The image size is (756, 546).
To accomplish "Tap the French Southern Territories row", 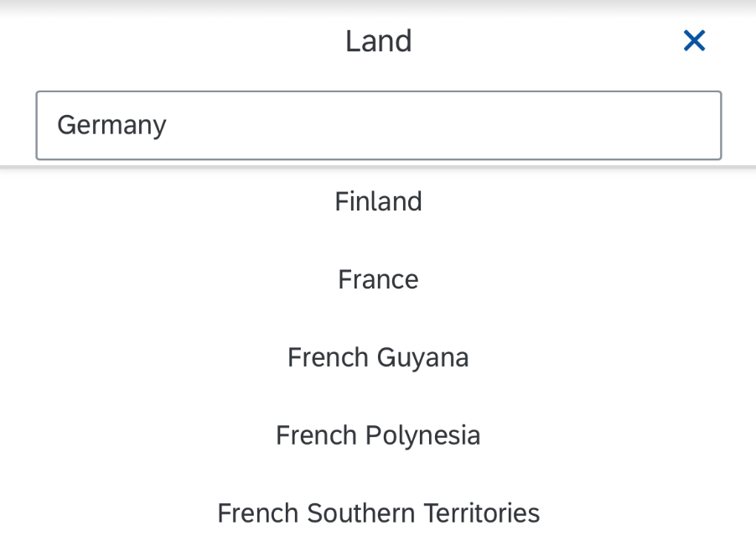I will 378,512.
